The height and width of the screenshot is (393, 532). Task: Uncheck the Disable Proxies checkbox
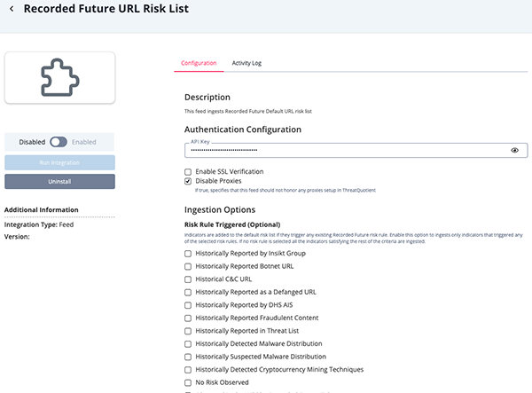pos(188,181)
